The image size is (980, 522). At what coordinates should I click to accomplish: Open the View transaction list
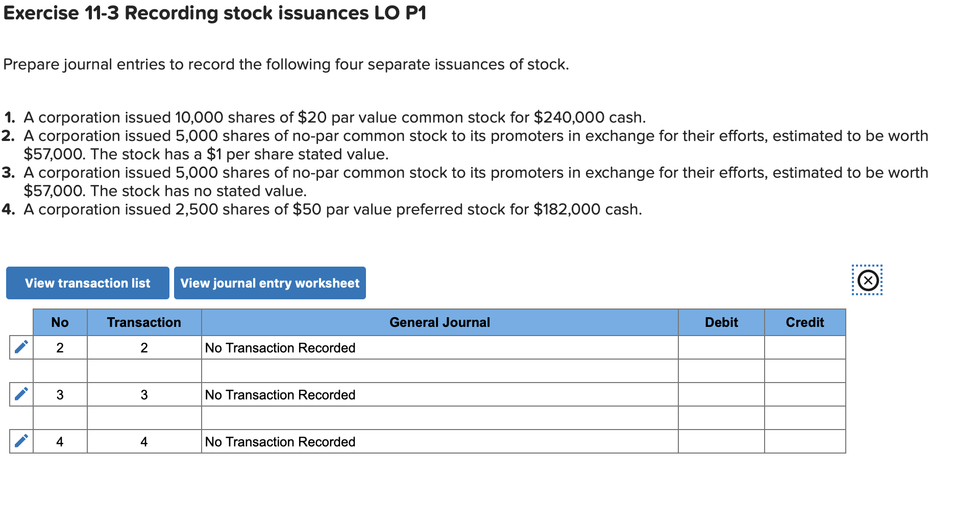87,282
